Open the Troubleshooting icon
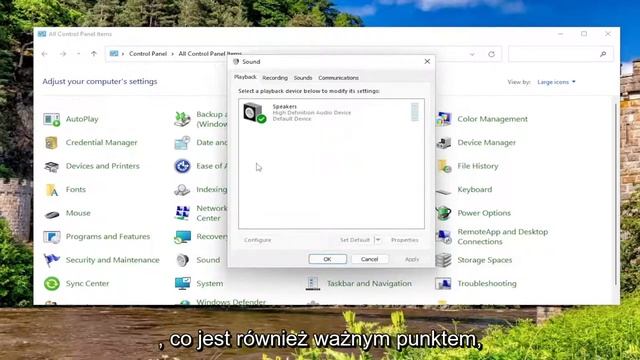Image resolution: width=640 pixels, height=360 pixels. click(x=444, y=283)
